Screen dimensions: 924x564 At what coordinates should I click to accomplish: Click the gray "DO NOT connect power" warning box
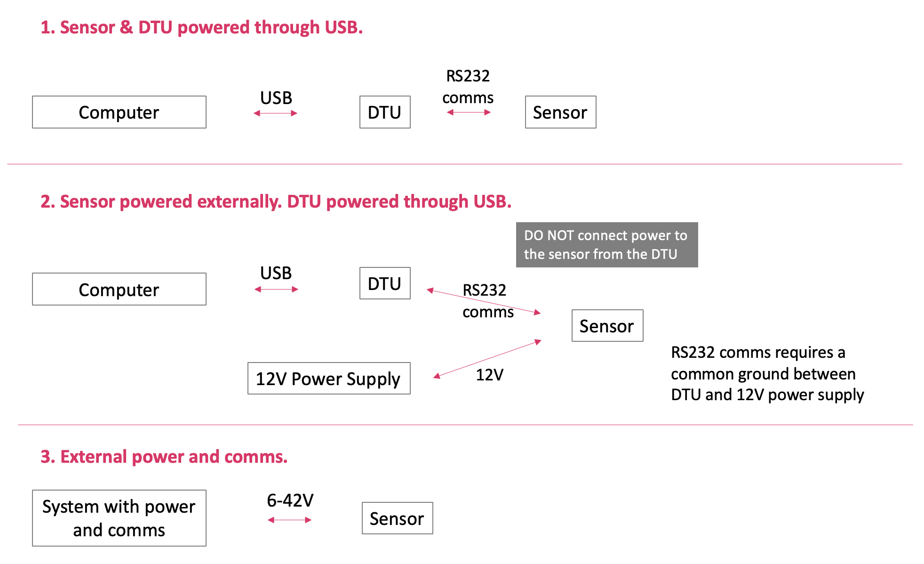click(606, 245)
